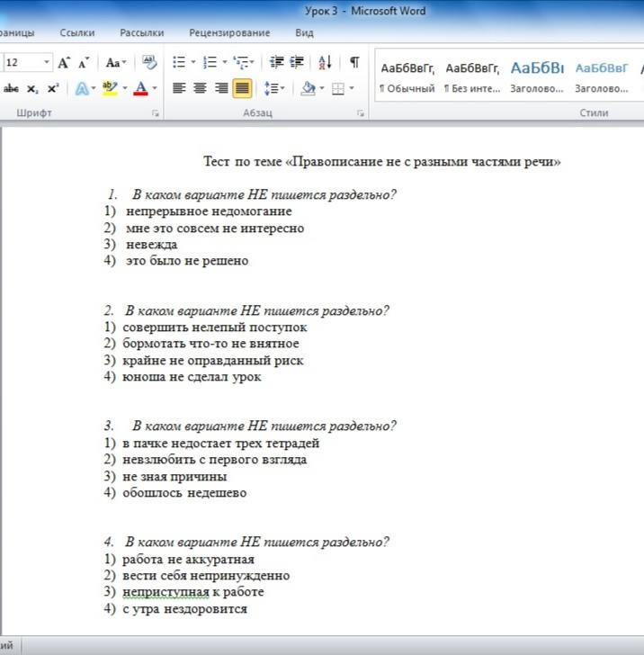The image size is (644, 655).
Task: Click the Grow Font icon
Action: [x=64, y=63]
